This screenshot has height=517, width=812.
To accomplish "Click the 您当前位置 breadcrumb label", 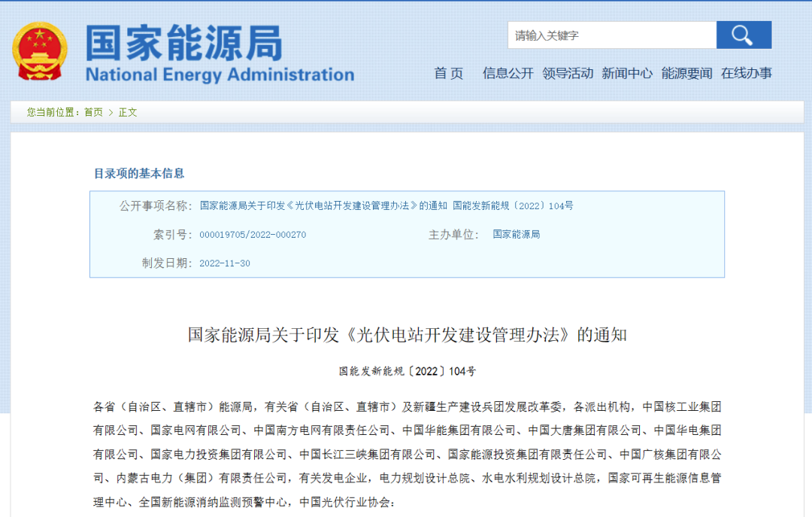I will [x=53, y=112].
